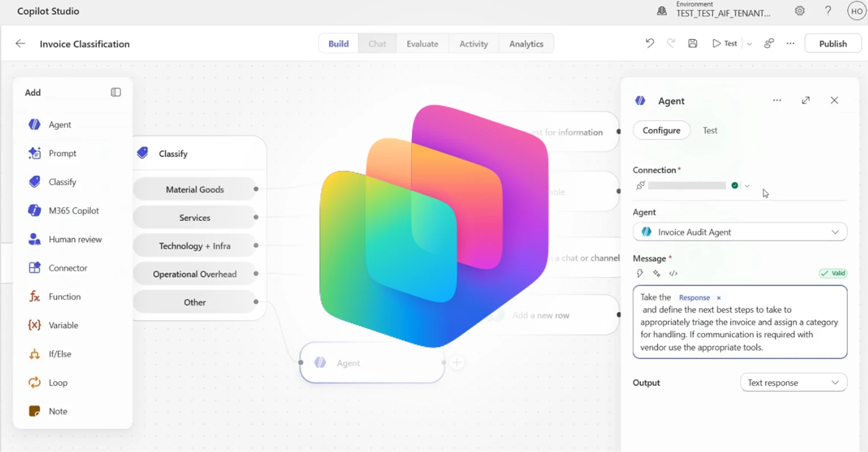Viewport: 868px width, 452px height.
Task: Select the Other category
Action: [194, 302]
